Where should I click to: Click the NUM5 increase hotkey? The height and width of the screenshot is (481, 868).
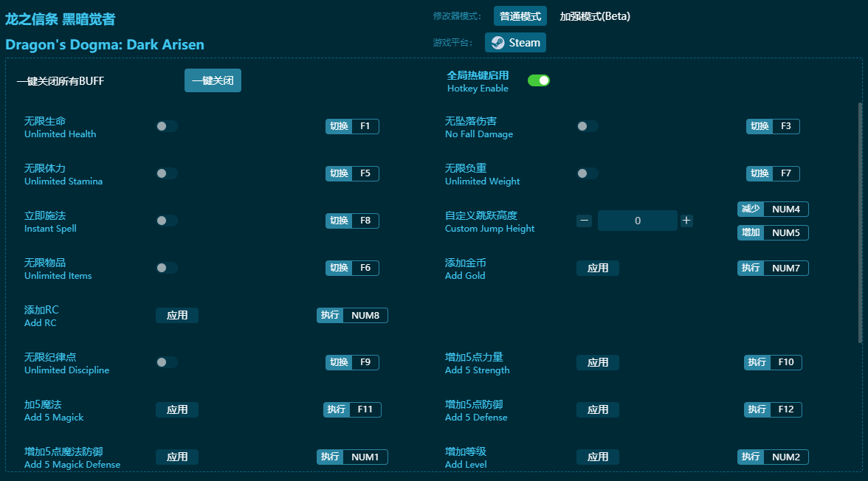click(x=773, y=232)
